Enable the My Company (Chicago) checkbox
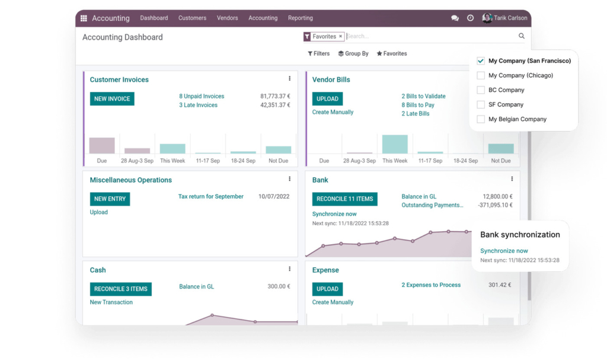 481,75
